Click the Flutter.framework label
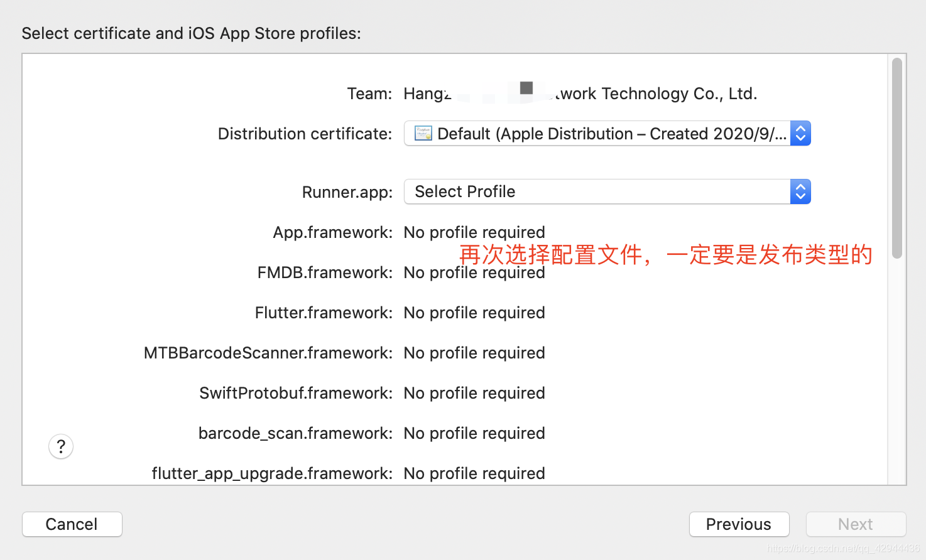Screen dimensions: 926x560 (324, 313)
